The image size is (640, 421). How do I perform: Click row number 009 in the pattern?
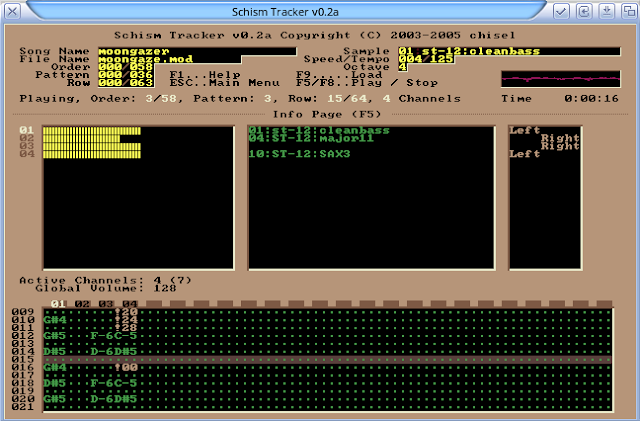[23, 312]
